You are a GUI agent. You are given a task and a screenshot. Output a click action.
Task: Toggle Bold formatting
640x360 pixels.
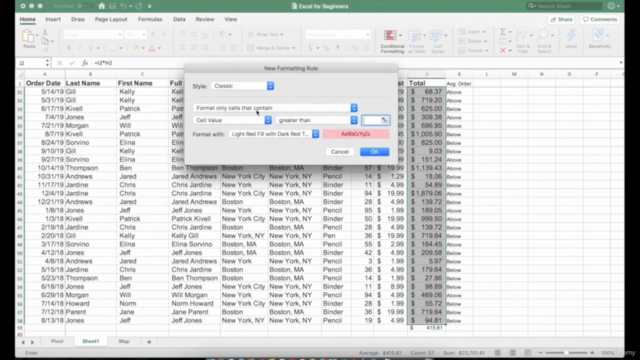[69, 48]
